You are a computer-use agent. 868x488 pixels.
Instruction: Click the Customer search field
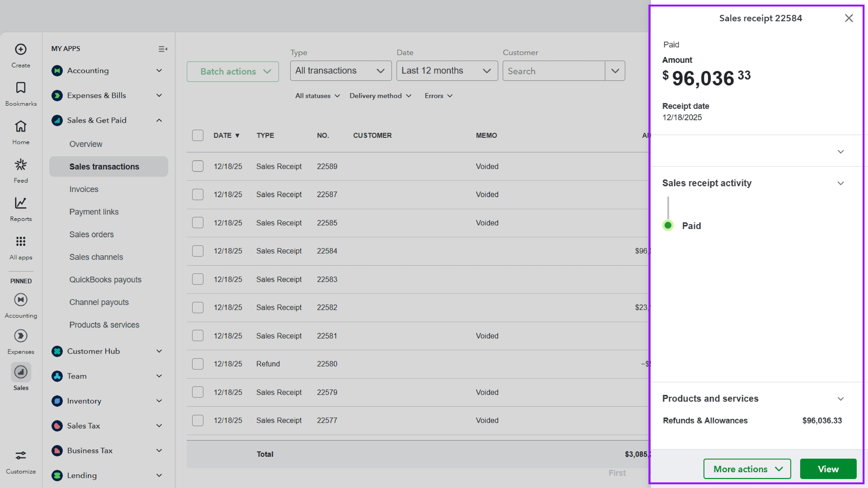[554, 71]
